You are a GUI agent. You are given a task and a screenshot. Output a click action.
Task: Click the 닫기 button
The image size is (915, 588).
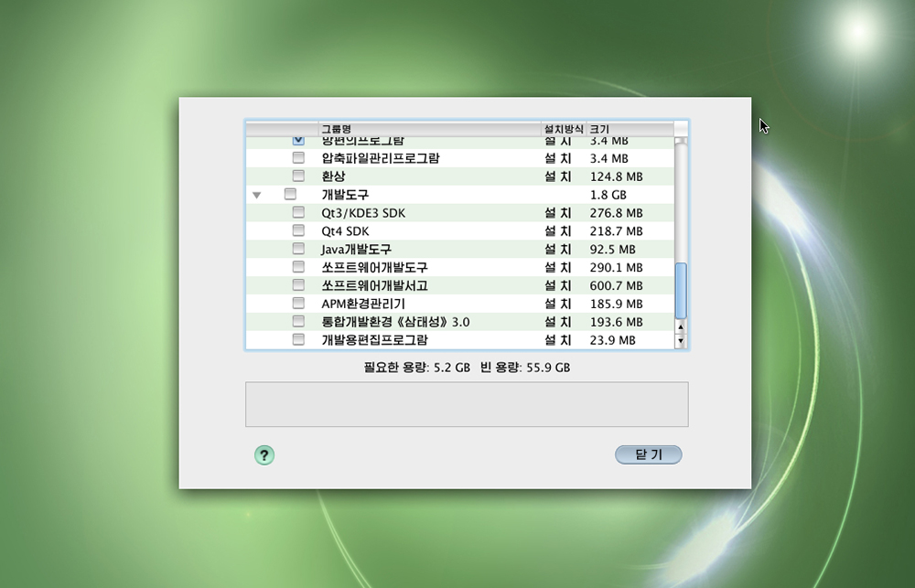(649, 455)
